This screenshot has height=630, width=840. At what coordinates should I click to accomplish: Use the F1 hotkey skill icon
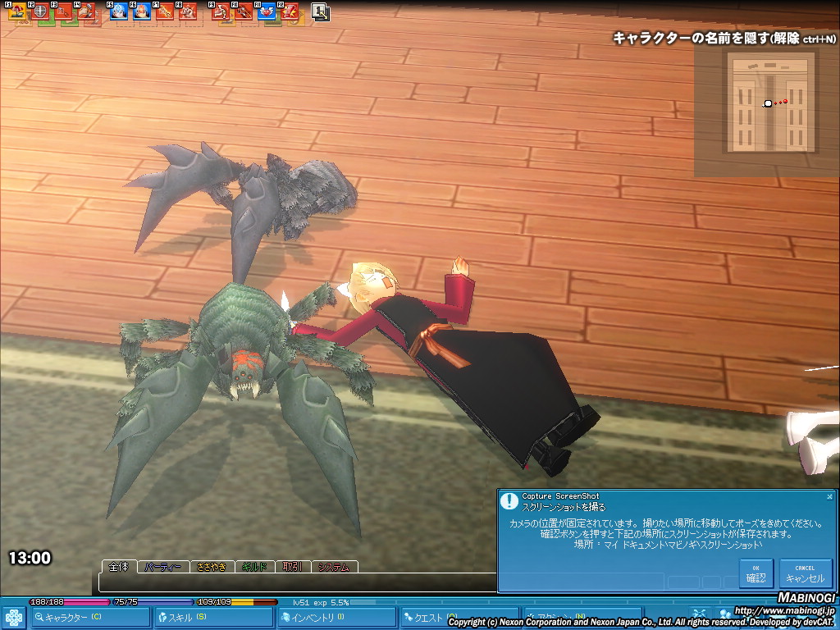point(18,11)
